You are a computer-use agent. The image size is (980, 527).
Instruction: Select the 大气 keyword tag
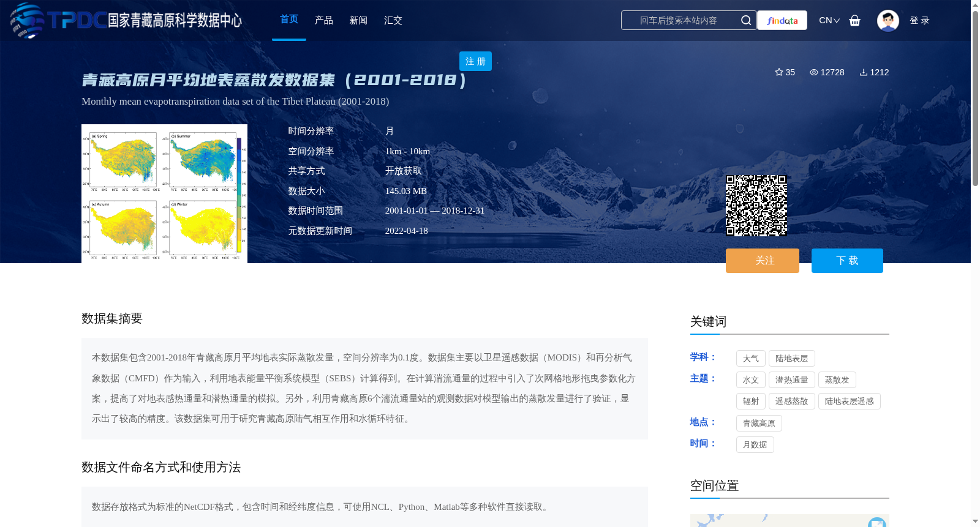[x=751, y=359]
